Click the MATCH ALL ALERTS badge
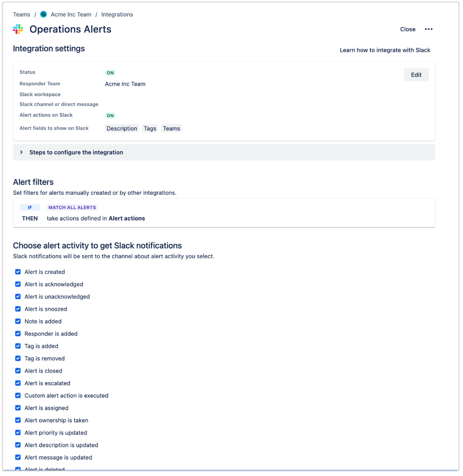This screenshot has width=463, height=476. click(x=72, y=207)
